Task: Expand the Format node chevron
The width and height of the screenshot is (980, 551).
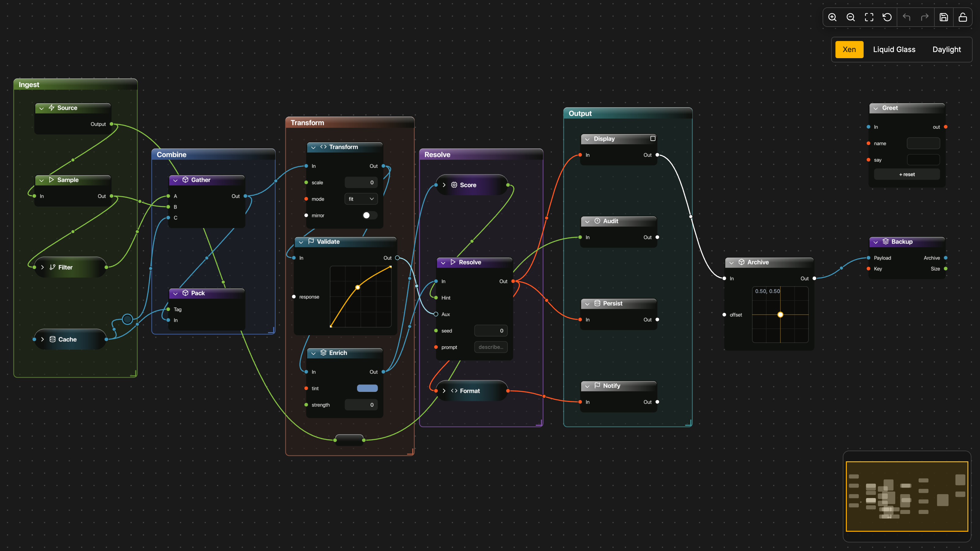Action: pos(444,391)
